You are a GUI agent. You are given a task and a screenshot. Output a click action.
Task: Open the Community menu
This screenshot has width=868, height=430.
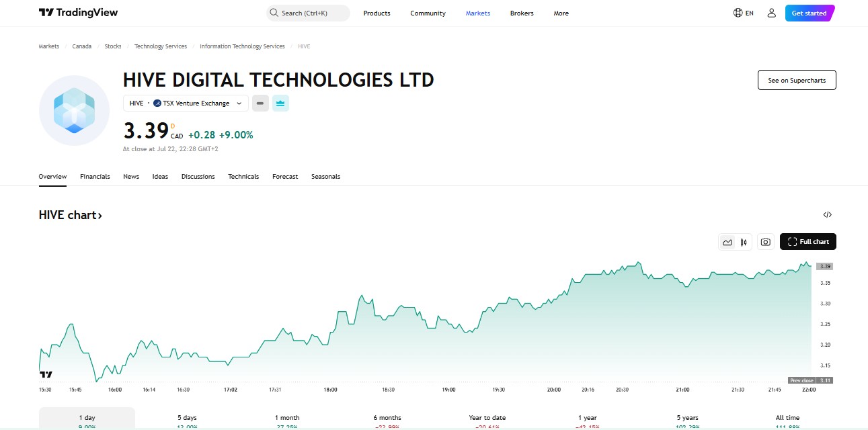pyautogui.click(x=428, y=13)
